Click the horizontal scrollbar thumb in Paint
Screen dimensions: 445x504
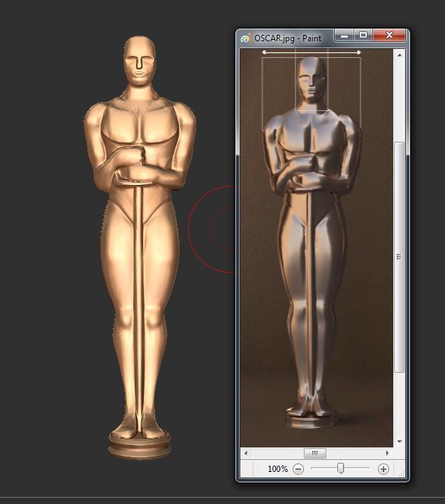315,453
